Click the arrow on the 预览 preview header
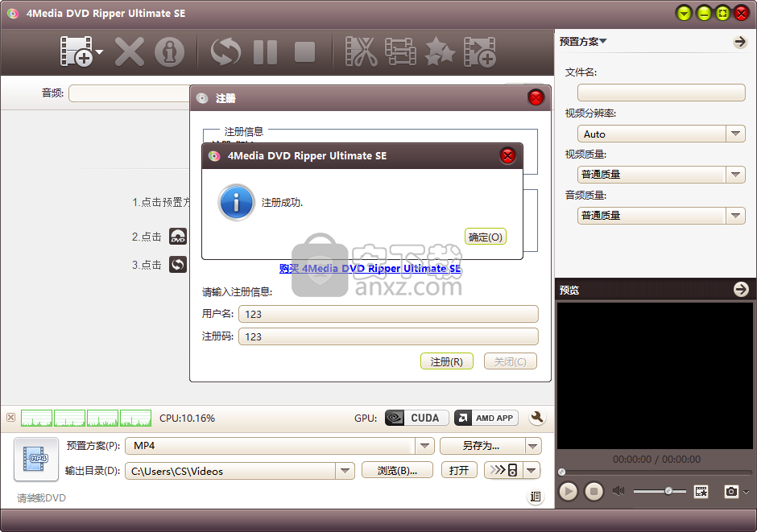The image size is (757, 532). coord(741,290)
